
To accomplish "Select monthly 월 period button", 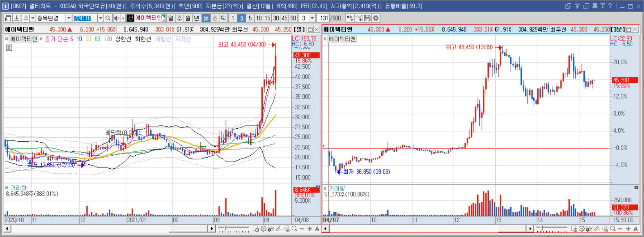I will pyautogui.click(x=188, y=18).
